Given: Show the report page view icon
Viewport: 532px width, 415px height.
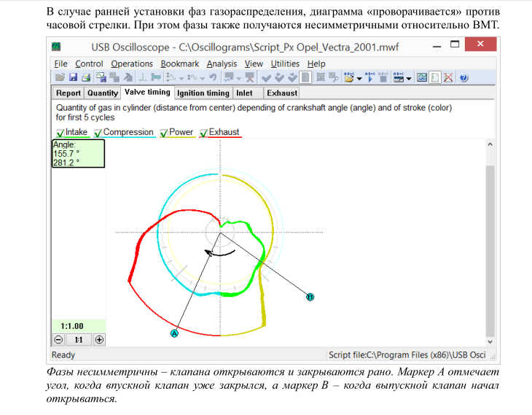Looking at the screenshot, I should (x=434, y=77).
